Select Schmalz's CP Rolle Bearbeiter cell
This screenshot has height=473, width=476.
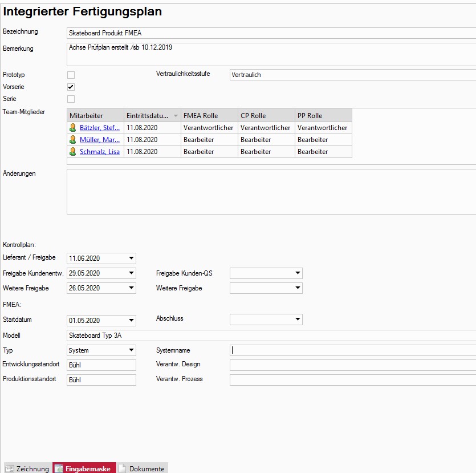(x=266, y=151)
